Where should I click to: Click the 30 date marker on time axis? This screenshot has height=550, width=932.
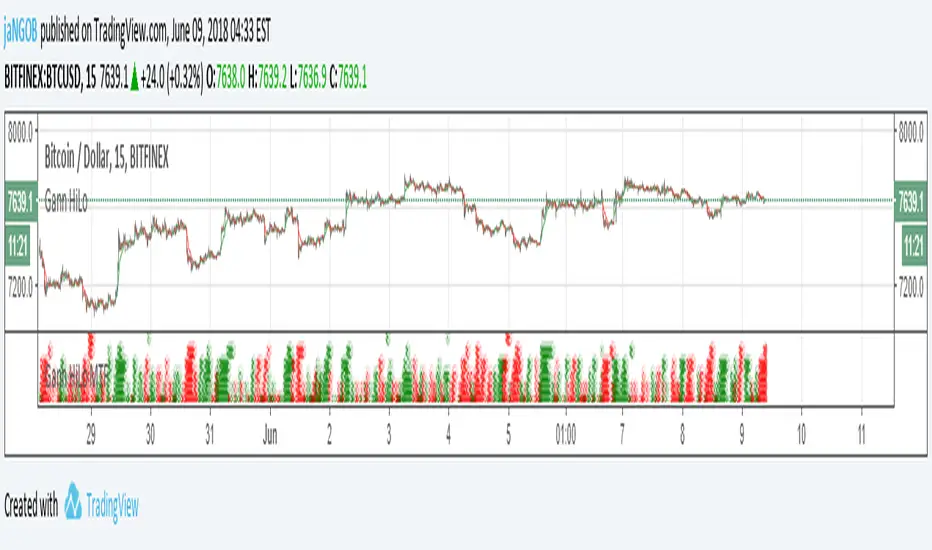pos(150,435)
